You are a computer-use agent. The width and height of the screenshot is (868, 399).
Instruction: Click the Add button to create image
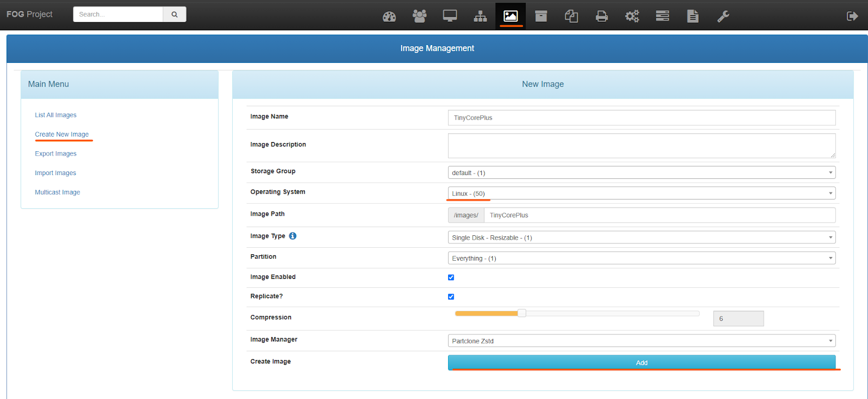pyautogui.click(x=642, y=363)
